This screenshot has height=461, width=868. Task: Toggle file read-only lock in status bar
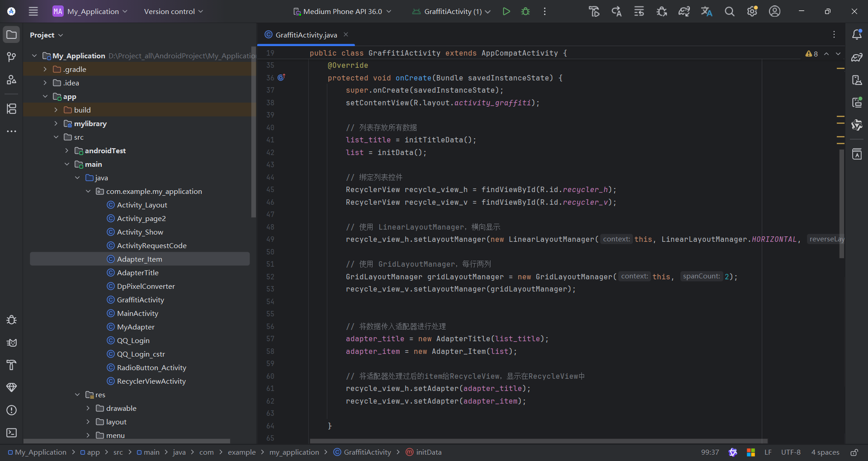[x=854, y=452]
